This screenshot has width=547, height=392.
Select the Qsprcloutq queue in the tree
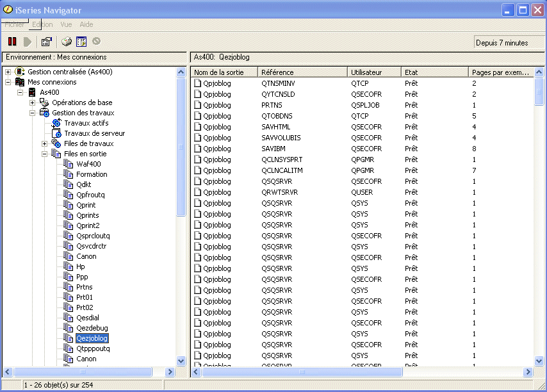[x=93, y=236]
